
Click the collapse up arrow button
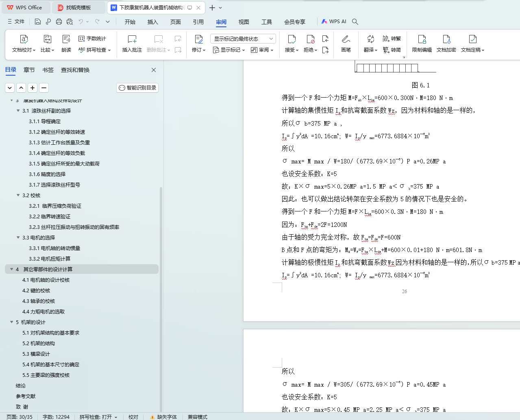coord(21,87)
